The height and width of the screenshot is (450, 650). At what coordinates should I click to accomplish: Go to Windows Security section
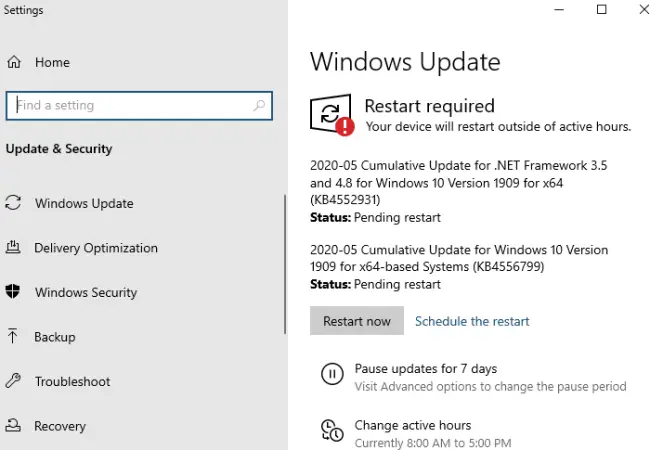coord(86,292)
